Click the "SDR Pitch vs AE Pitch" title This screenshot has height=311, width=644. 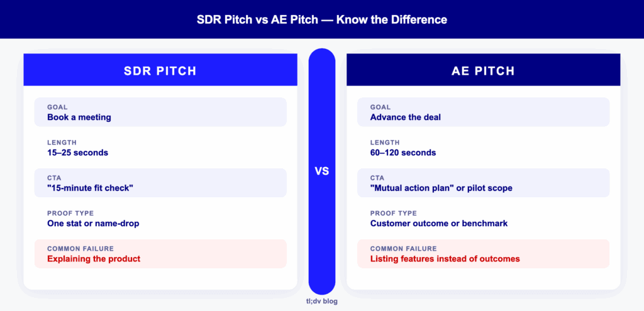coord(321,19)
